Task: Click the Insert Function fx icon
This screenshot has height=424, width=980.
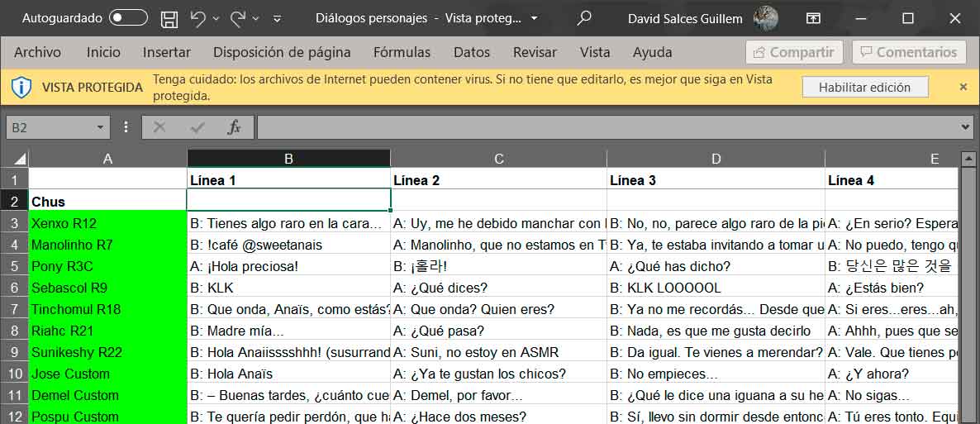Action: [x=234, y=127]
